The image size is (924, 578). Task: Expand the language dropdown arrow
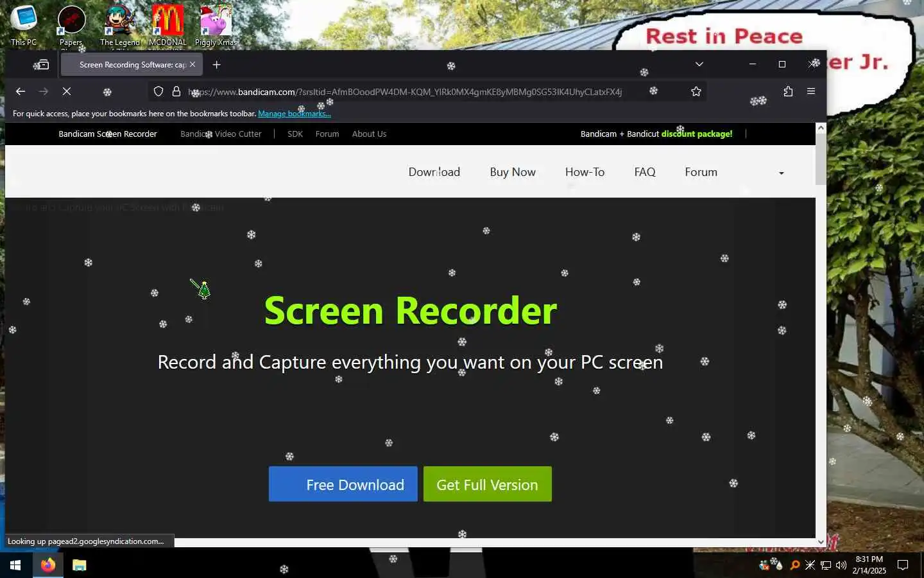tap(781, 173)
